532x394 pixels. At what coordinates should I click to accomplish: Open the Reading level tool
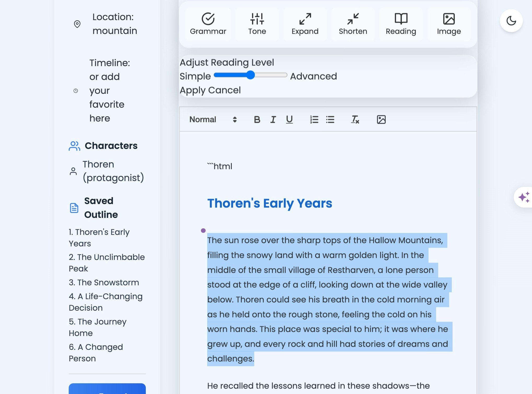tap(401, 24)
